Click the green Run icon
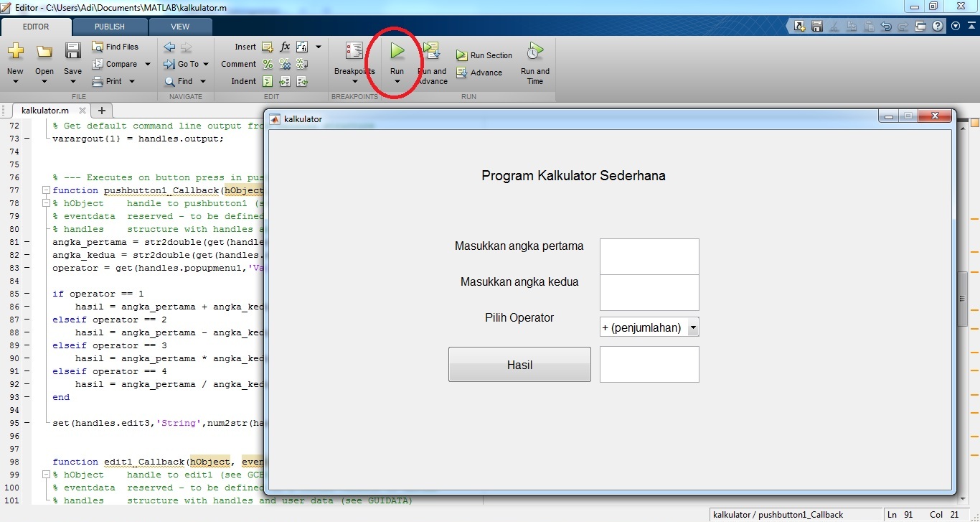Viewport: 980px width, 522px height. point(397,51)
